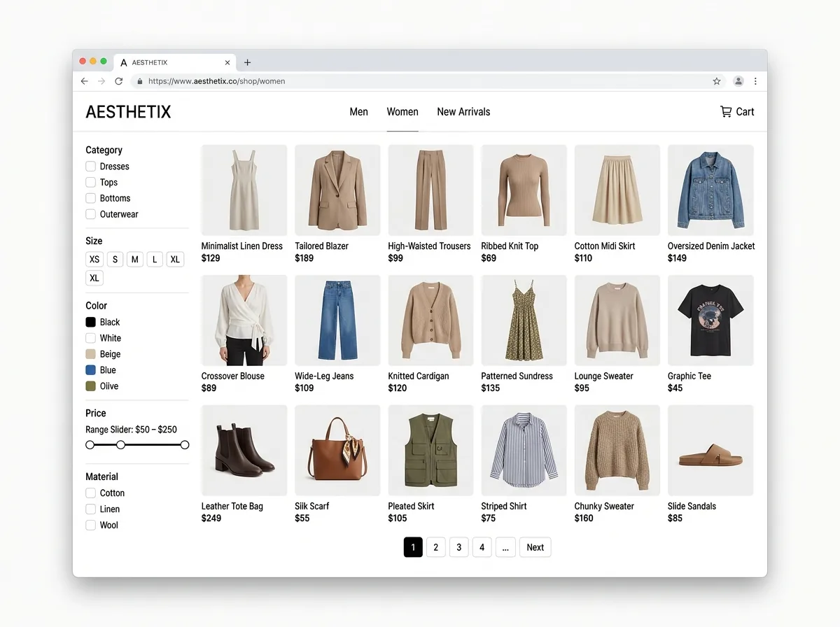Expand pagination with the ellipsis button
The width and height of the screenshot is (840, 627).
505,547
